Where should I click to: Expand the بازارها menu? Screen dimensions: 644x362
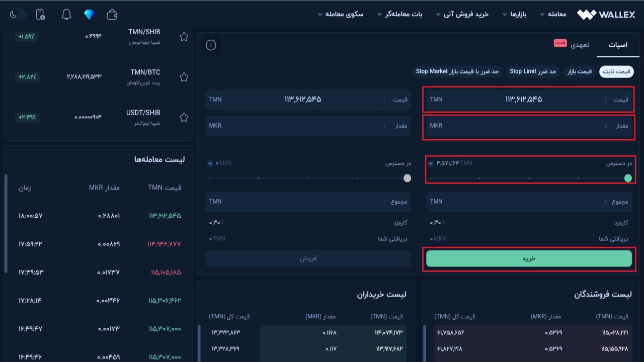pyautogui.click(x=514, y=14)
